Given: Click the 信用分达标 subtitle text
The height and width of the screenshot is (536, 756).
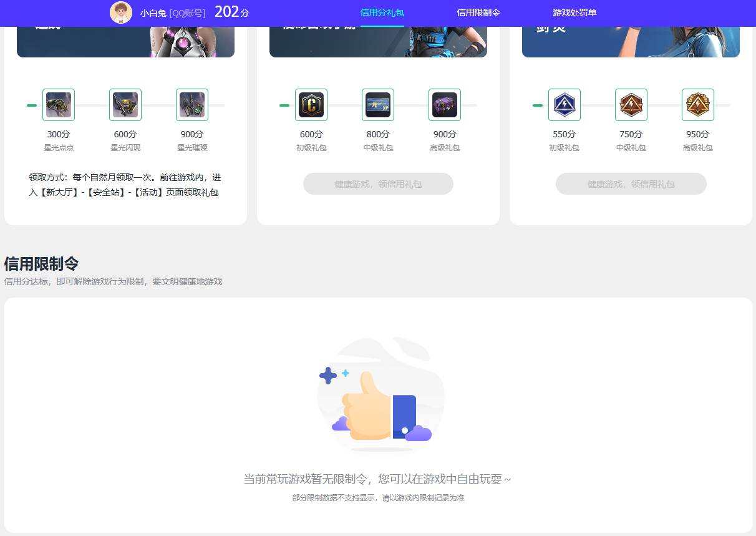Looking at the screenshot, I should click(113, 281).
